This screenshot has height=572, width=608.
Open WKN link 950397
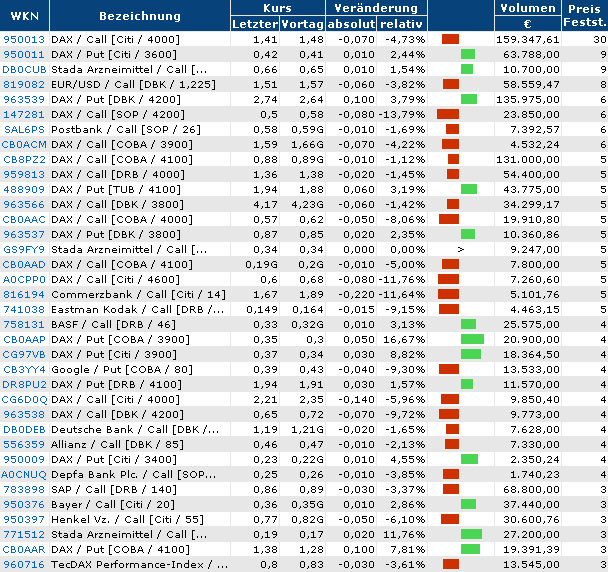coord(24,520)
